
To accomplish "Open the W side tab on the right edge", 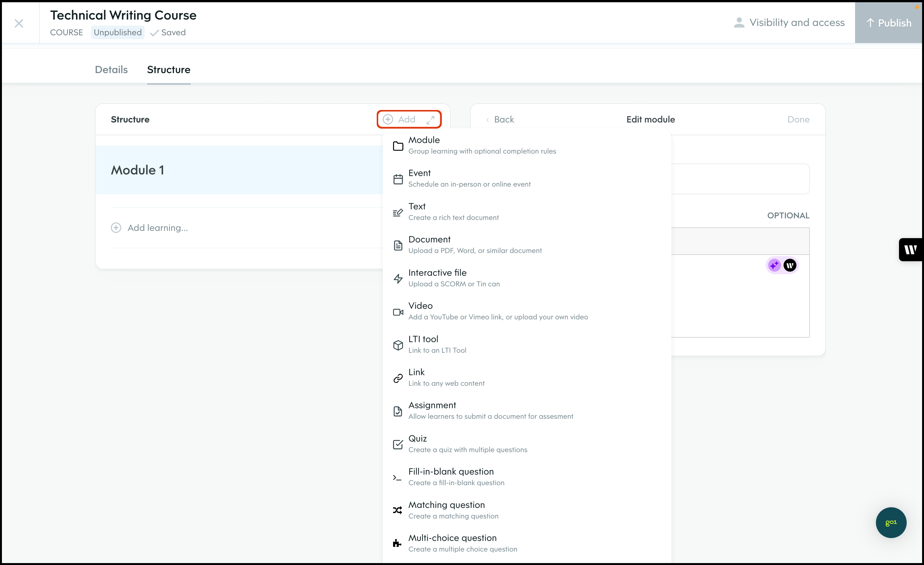I will (911, 249).
